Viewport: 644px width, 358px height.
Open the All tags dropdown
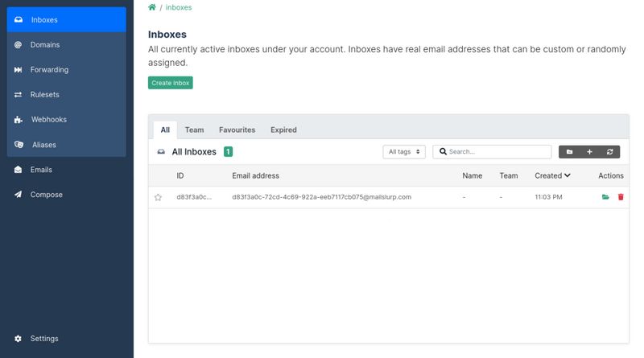[404, 152]
